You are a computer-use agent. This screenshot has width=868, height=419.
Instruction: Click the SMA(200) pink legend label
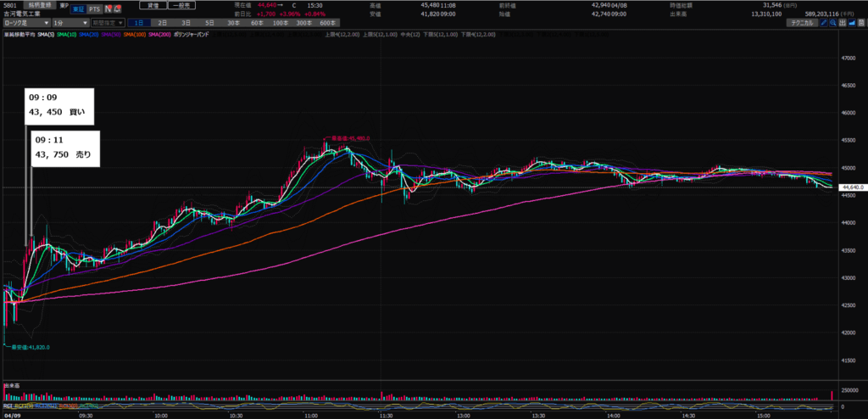coord(162,34)
